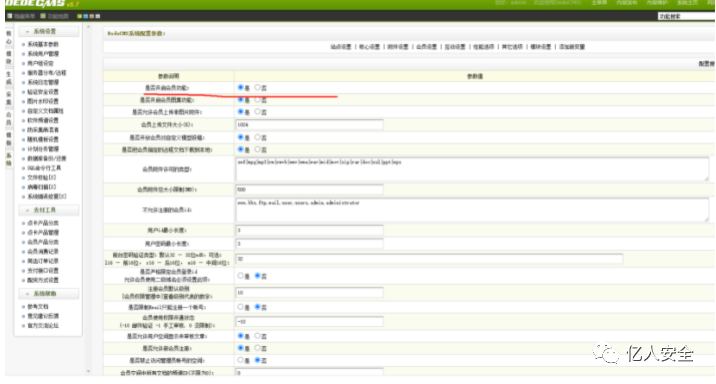Select 否 for 是否允许新会员注册
The height and width of the screenshot is (384, 716).
coord(258,348)
